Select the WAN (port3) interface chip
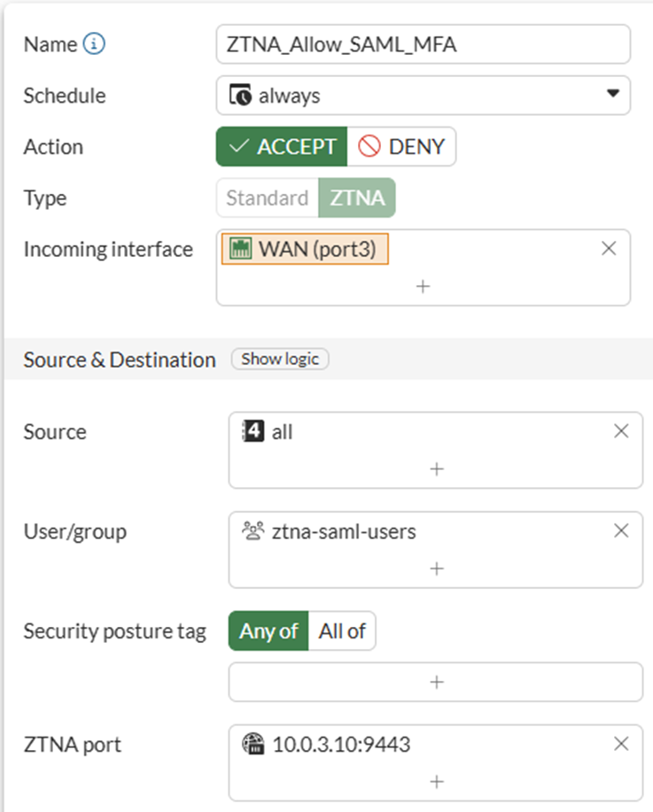The height and width of the screenshot is (812, 653). pos(306,250)
